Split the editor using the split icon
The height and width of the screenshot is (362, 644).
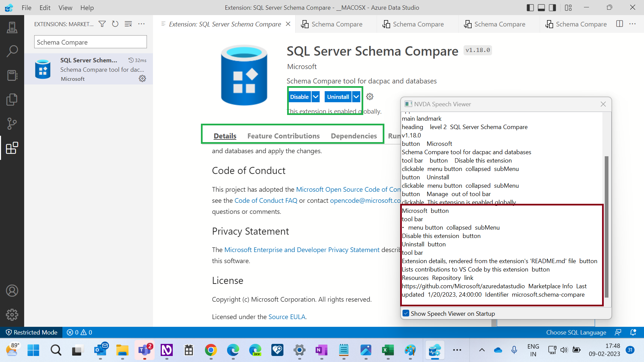(619, 24)
